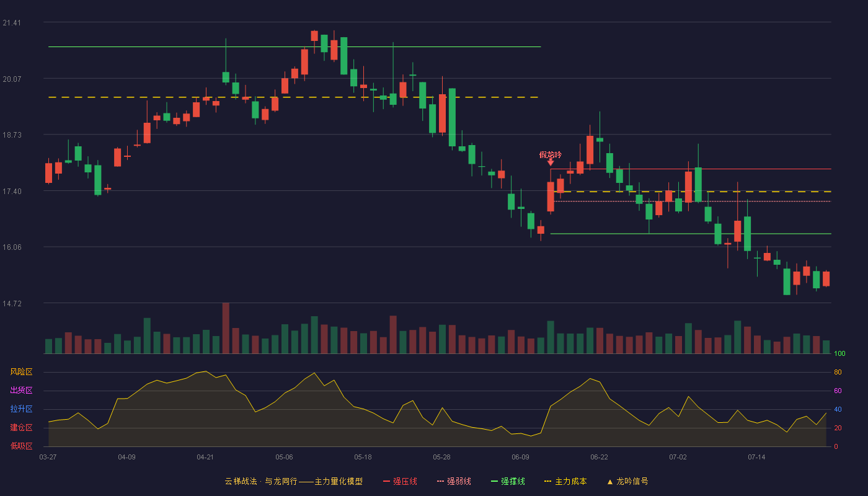
Task: Select the 低吸区 zone label
Action: pos(21,446)
